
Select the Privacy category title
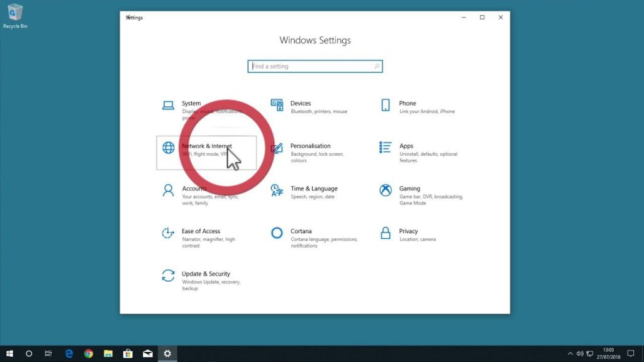[408, 231]
